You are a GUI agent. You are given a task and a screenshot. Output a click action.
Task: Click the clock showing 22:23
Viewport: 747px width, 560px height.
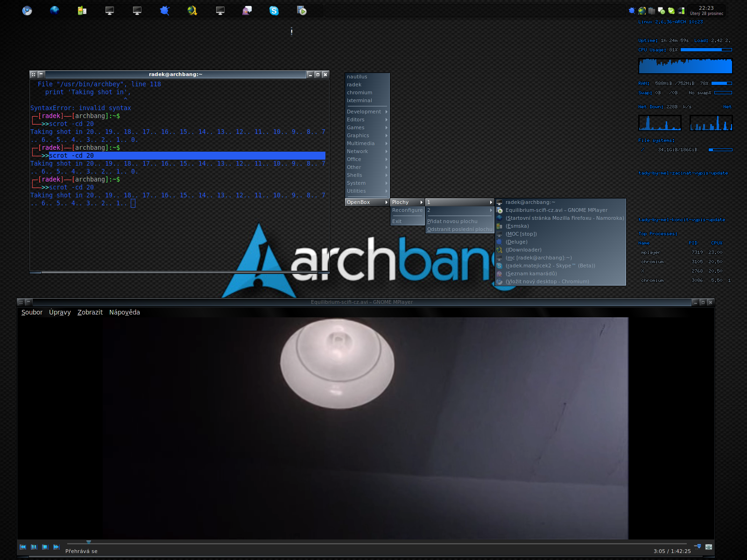(x=706, y=10)
